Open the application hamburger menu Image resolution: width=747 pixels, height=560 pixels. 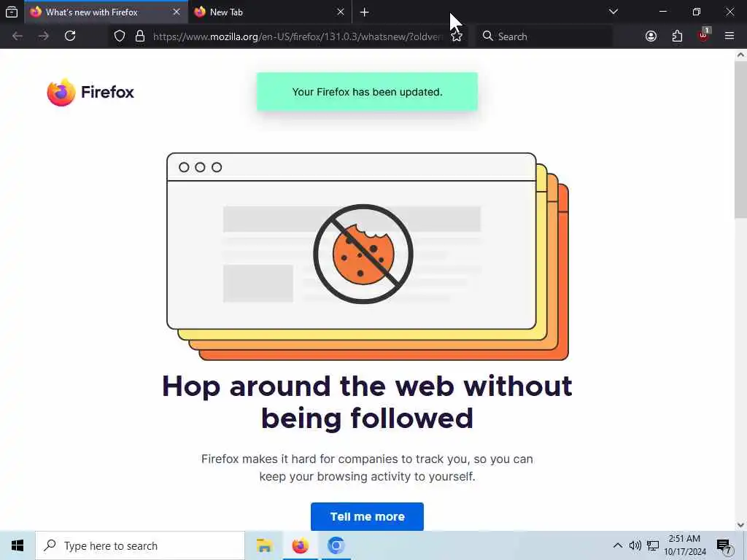click(729, 36)
